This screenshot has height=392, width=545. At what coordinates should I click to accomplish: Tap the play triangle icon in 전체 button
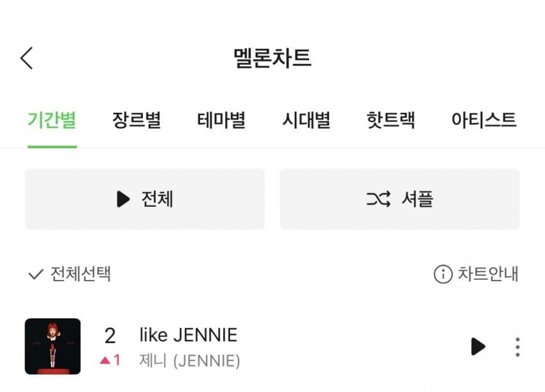point(123,199)
